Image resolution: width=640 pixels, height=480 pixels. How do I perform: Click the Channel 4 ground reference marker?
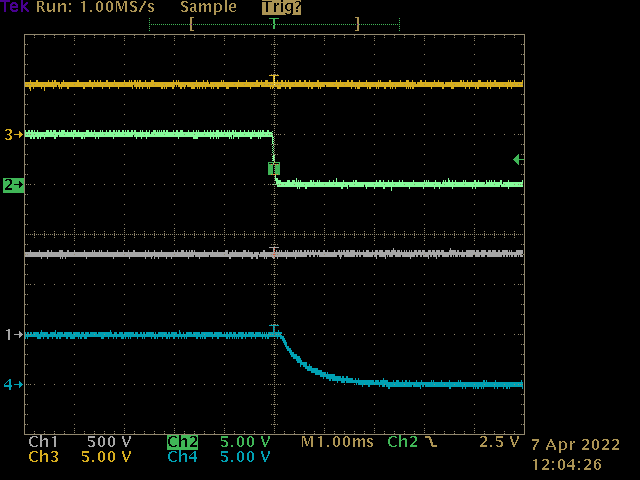(x=13, y=384)
